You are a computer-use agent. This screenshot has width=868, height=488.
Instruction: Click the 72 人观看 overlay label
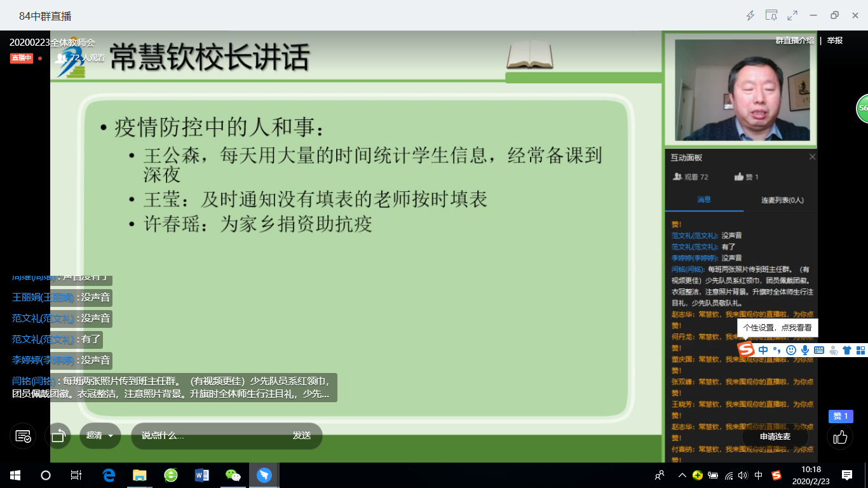tap(81, 57)
